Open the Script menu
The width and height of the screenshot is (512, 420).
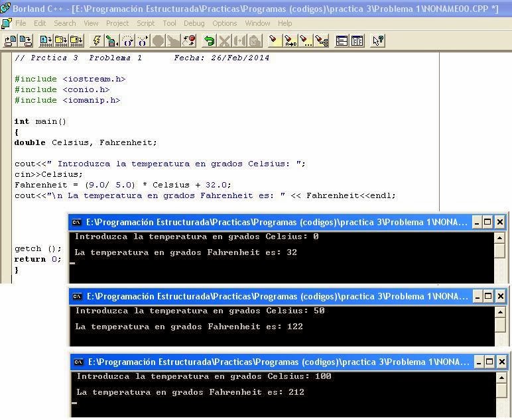pyautogui.click(x=146, y=23)
